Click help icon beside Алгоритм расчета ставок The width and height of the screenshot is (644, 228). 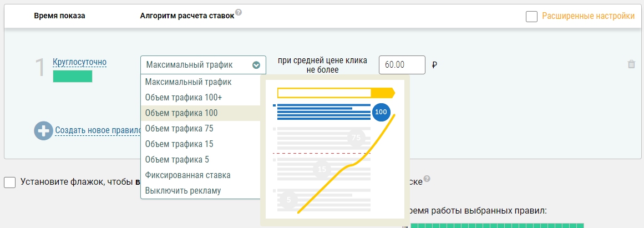[239, 12]
